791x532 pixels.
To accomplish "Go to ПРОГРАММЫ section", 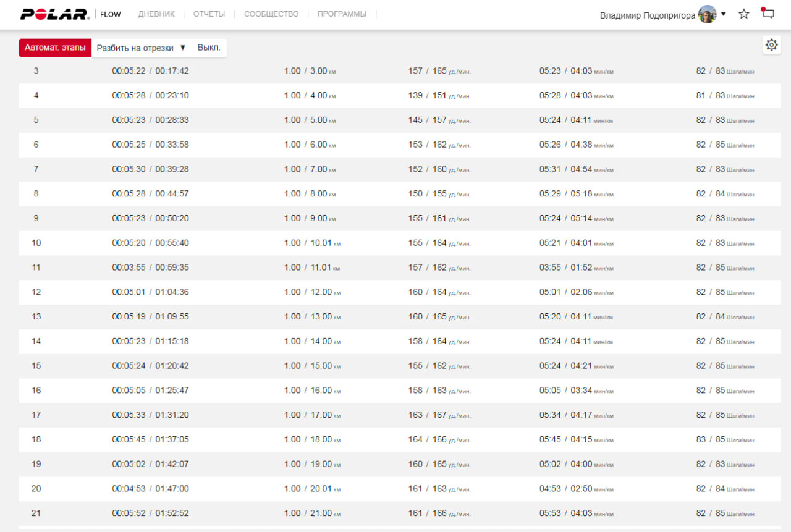I will [342, 14].
